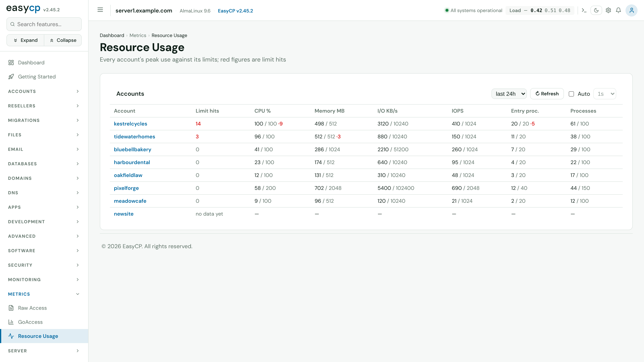The width and height of the screenshot is (644, 362).
Task: Click the Dashboard grid icon in sidebar
Action: [x=11, y=63]
